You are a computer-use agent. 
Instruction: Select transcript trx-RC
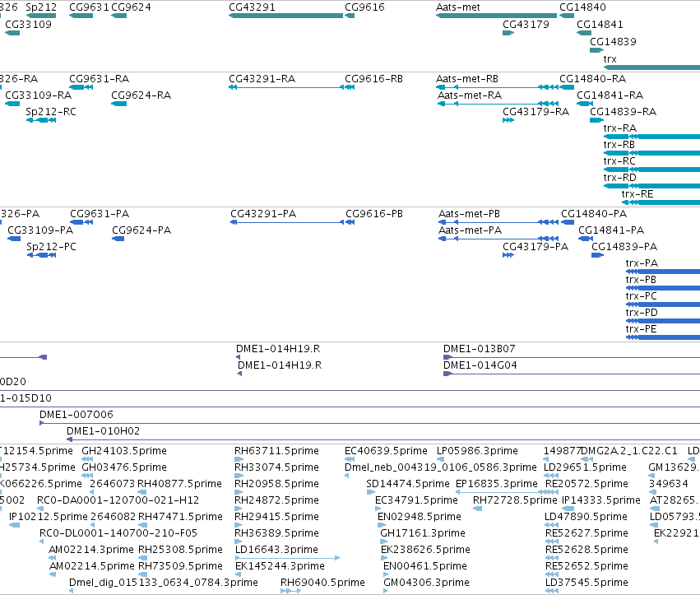click(619, 161)
